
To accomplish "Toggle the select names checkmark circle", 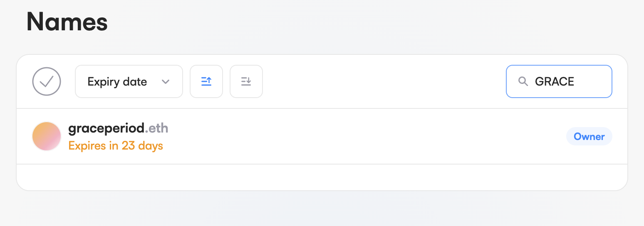I will pos(47,81).
